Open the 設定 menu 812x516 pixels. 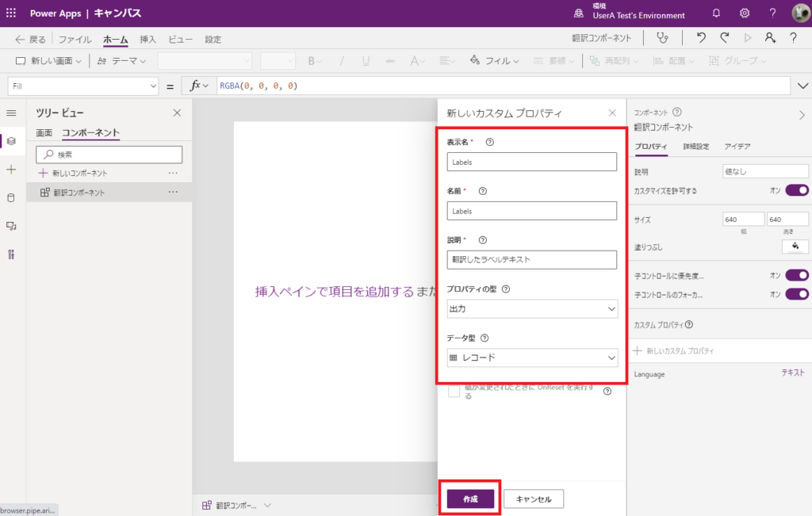point(213,40)
